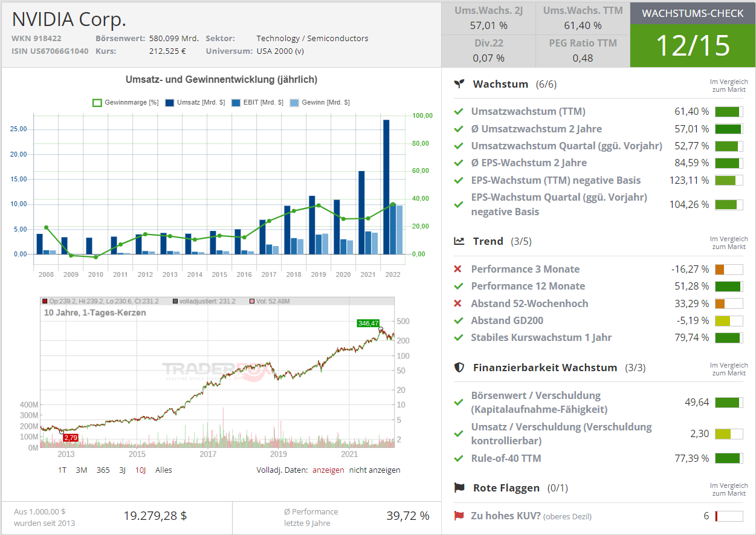The image size is (756, 535).
Task: Click the 'nicht anzeigen' link
Action: point(375,470)
